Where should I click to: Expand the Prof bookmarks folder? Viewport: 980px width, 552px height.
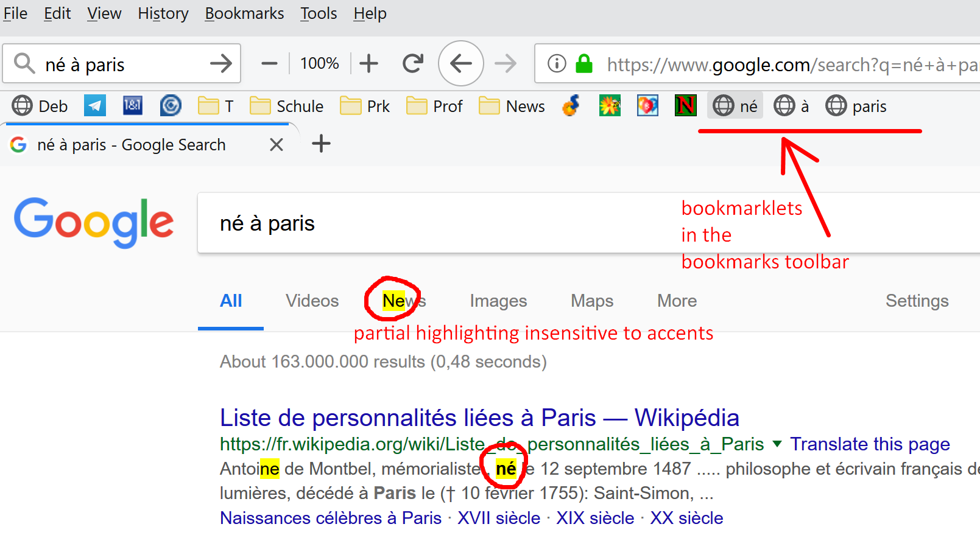coord(434,106)
